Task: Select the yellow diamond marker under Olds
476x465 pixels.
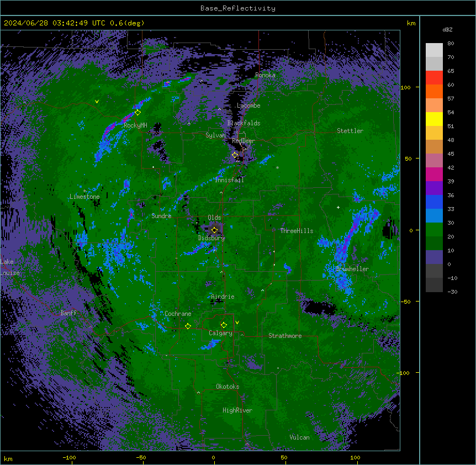Action: (214, 230)
